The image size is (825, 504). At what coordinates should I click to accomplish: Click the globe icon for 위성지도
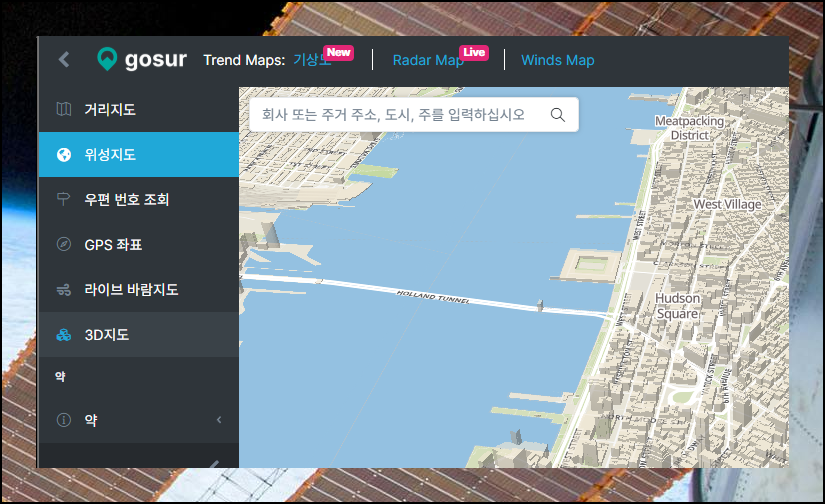[64, 155]
